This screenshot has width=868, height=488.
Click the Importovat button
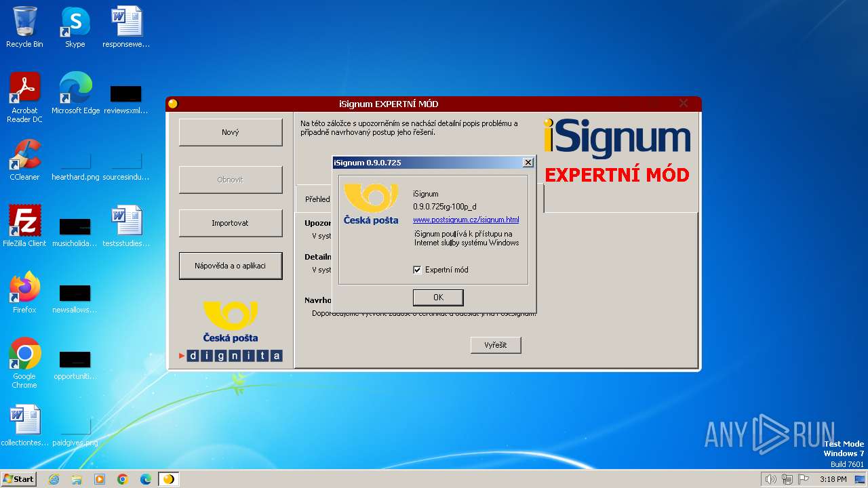(231, 223)
